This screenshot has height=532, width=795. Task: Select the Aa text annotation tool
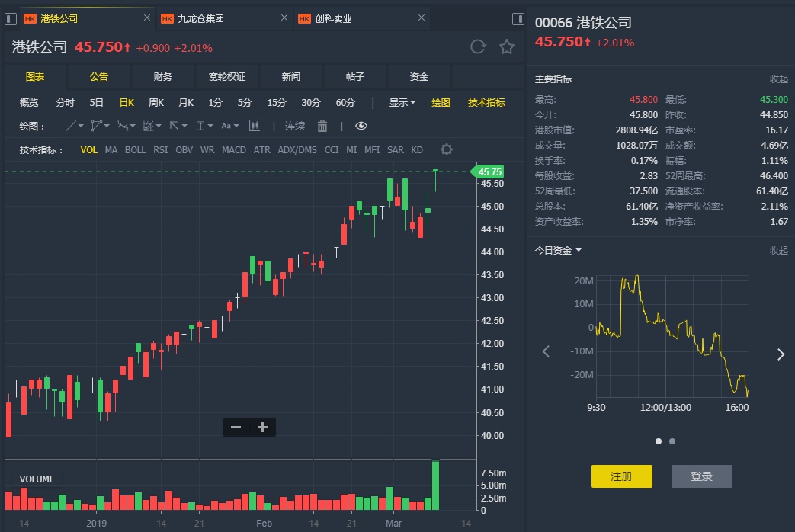tap(226, 126)
